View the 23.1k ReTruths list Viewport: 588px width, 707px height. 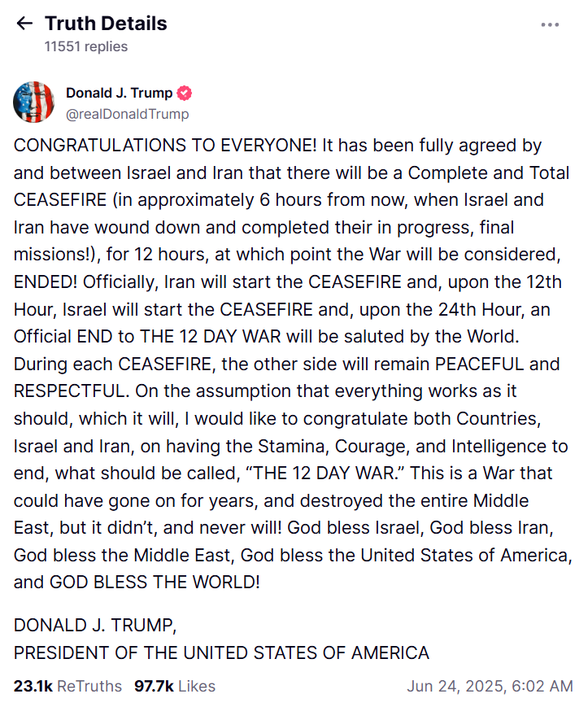pyautogui.click(x=68, y=686)
